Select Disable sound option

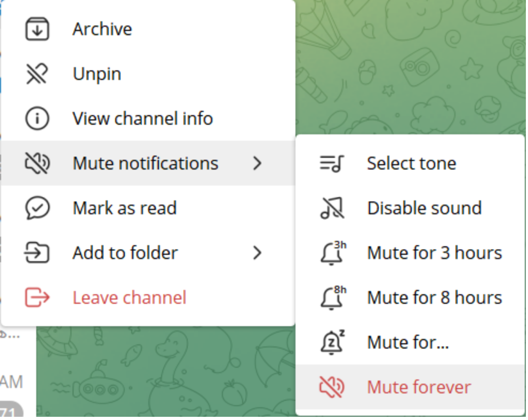point(410,208)
